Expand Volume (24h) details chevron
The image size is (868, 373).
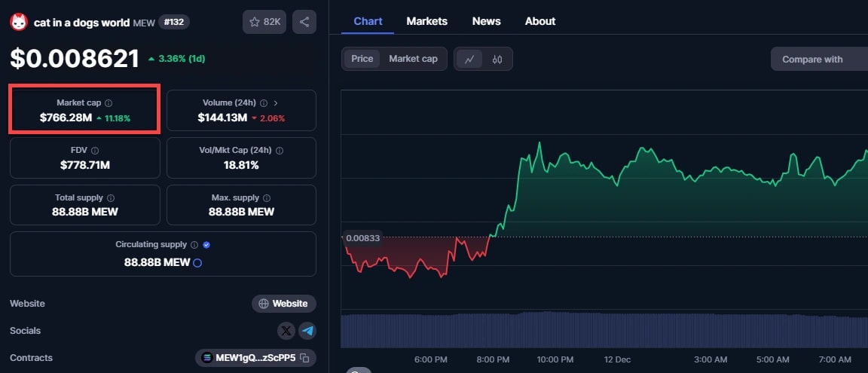276,103
